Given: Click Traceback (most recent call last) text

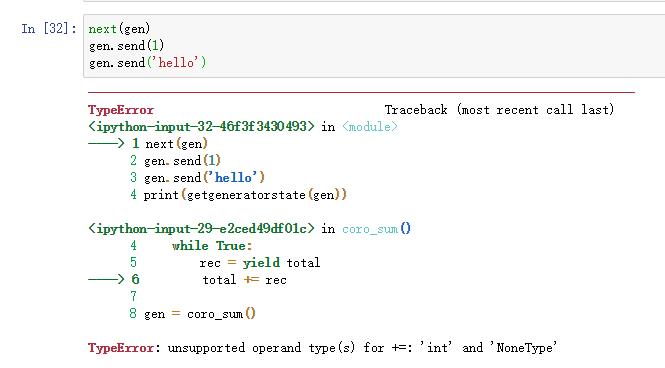Looking at the screenshot, I should point(499,110).
